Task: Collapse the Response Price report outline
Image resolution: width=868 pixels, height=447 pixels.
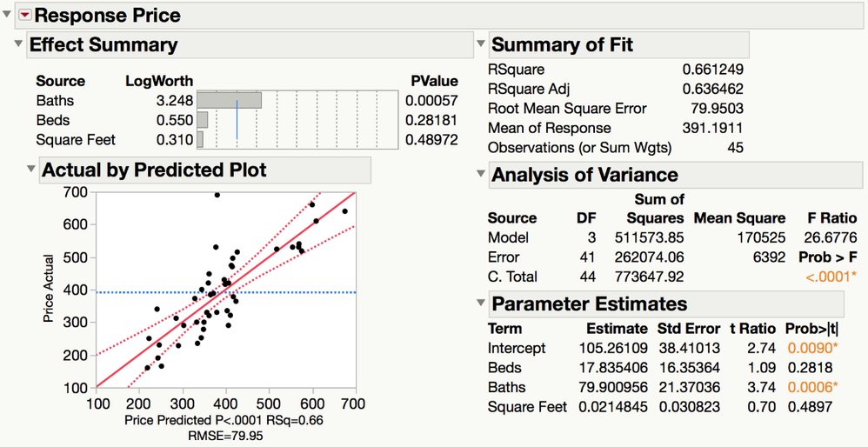Action: pyautogui.click(x=8, y=15)
